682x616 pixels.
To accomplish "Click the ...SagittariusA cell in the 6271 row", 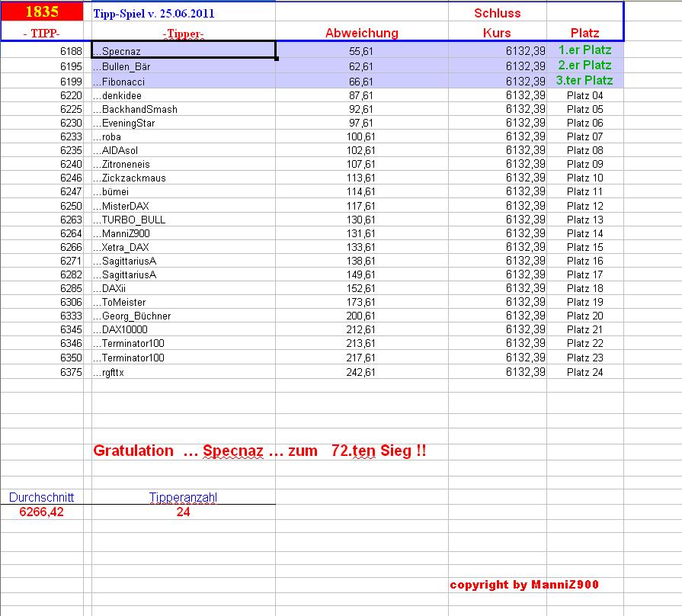I will (x=183, y=261).
